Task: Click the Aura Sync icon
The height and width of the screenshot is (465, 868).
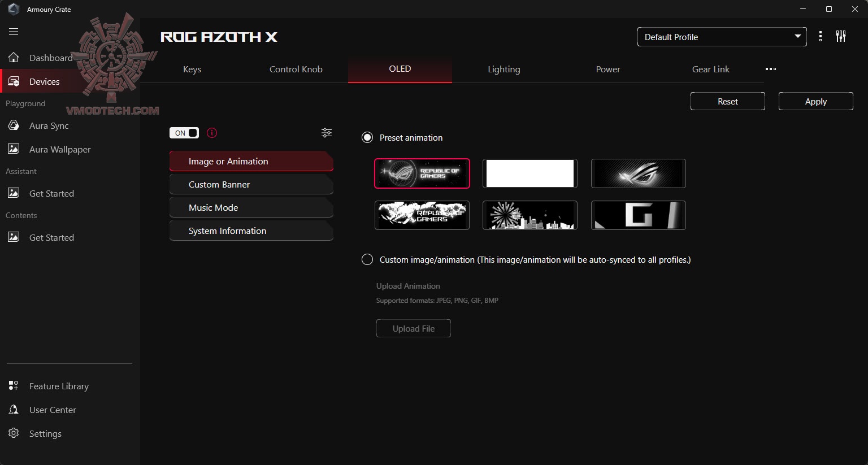Action: pyautogui.click(x=14, y=125)
